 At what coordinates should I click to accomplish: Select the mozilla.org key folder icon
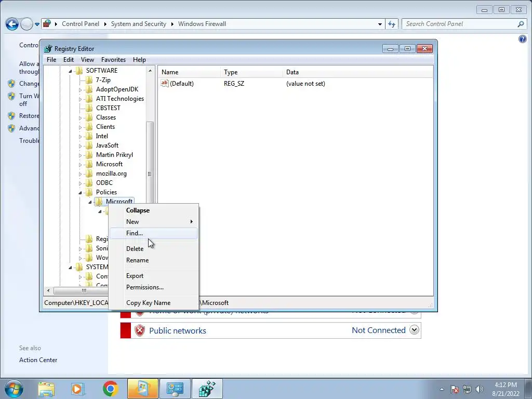tap(89, 174)
